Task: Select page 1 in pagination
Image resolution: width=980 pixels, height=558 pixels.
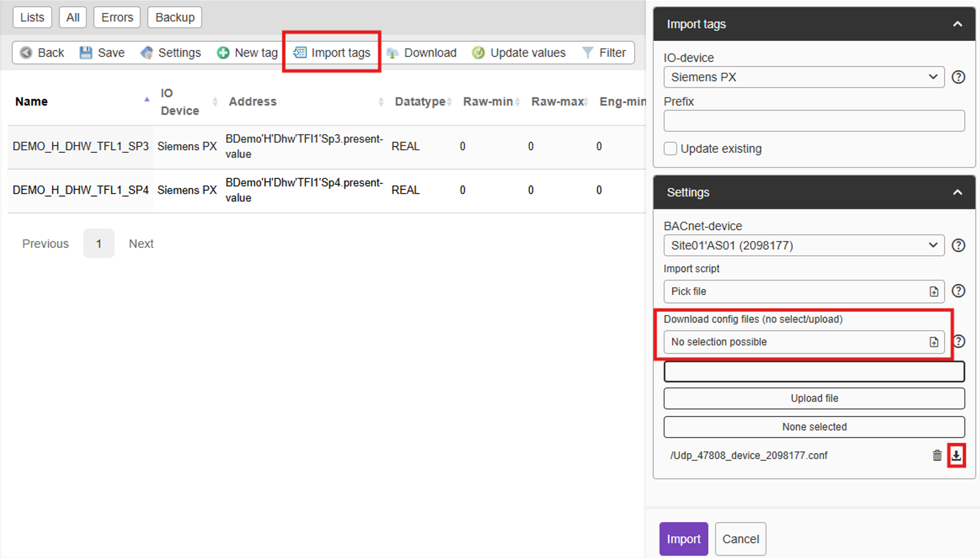Action: point(99,244)
